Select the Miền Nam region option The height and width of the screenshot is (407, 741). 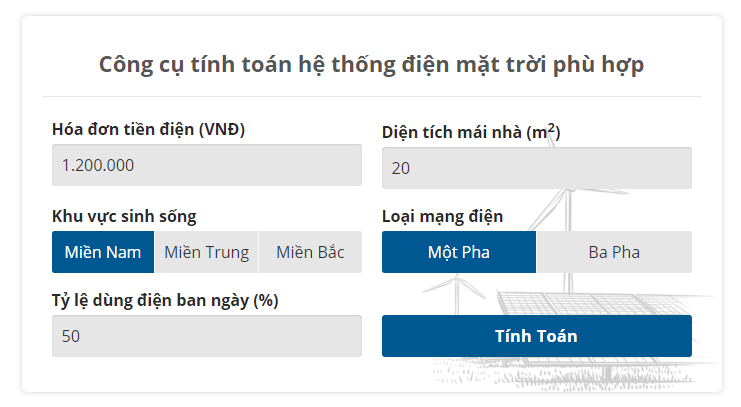tap(103, 252)
